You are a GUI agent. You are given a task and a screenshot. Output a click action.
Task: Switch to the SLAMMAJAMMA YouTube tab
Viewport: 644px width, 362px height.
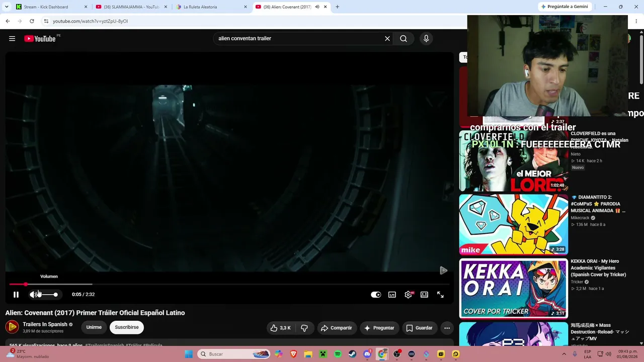(x=131, y=7)
